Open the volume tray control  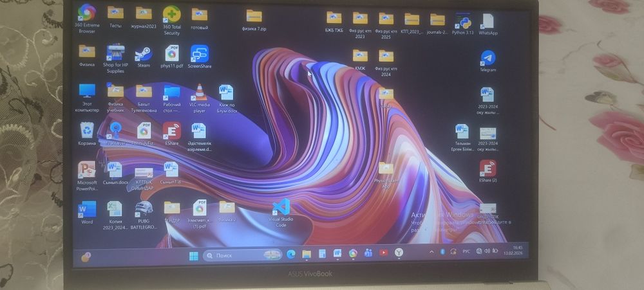point(487,251)
